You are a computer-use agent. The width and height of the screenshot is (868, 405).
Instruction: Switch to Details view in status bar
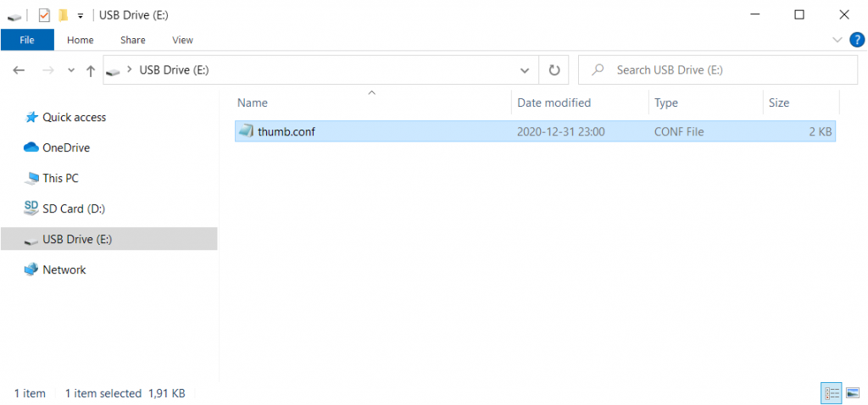click(831, 393)
